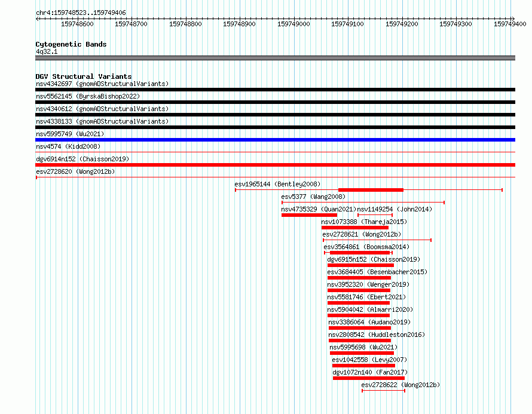Screen dimensions: 532x414
Task: Open variant nsv4735329 (Quan2021)
Action: [319, 209]
